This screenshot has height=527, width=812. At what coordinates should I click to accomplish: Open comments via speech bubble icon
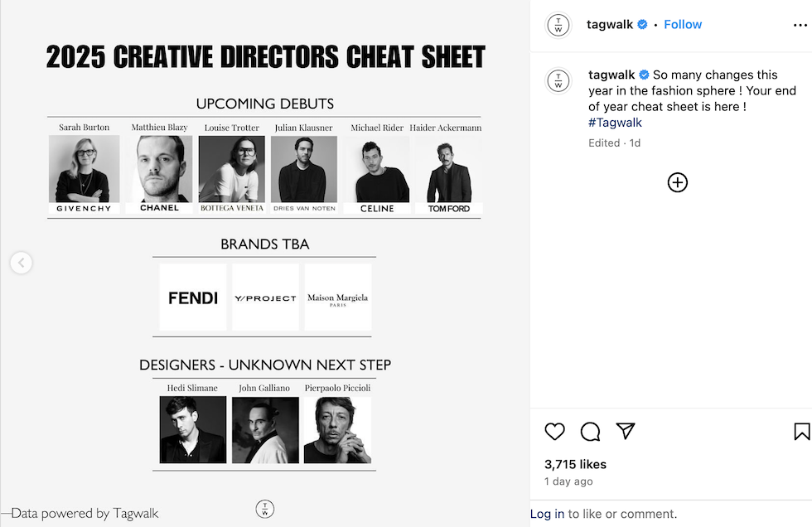tap(590, 432)
